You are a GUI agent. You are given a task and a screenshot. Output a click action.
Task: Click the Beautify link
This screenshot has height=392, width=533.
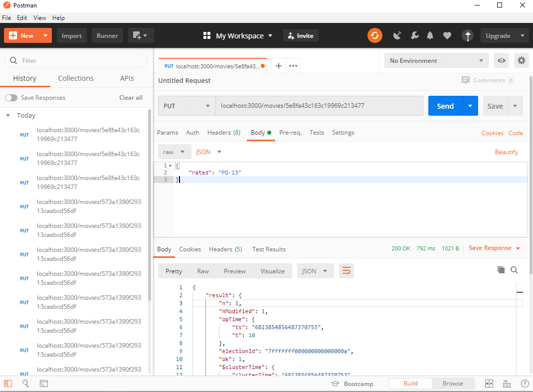tap(506, 152)
